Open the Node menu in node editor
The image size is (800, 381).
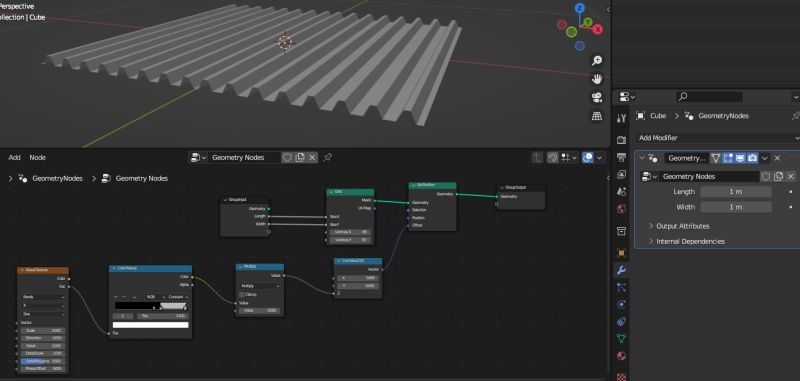pyautogui.click(x=37, y=158)
